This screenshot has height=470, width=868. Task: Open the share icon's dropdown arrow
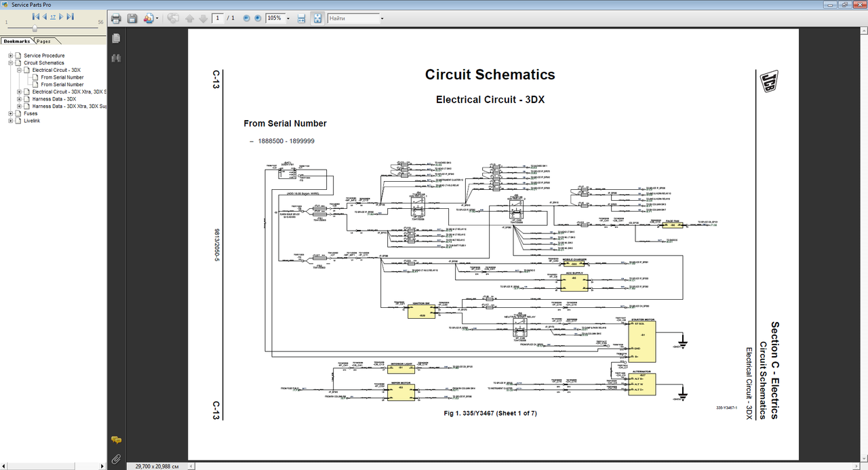157,18
